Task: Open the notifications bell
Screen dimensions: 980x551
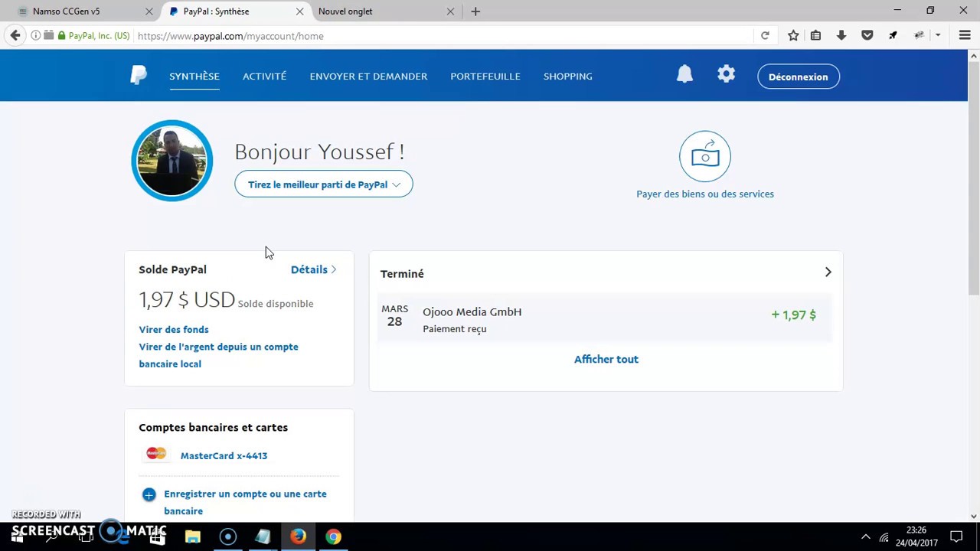Action: coord(684,74)
